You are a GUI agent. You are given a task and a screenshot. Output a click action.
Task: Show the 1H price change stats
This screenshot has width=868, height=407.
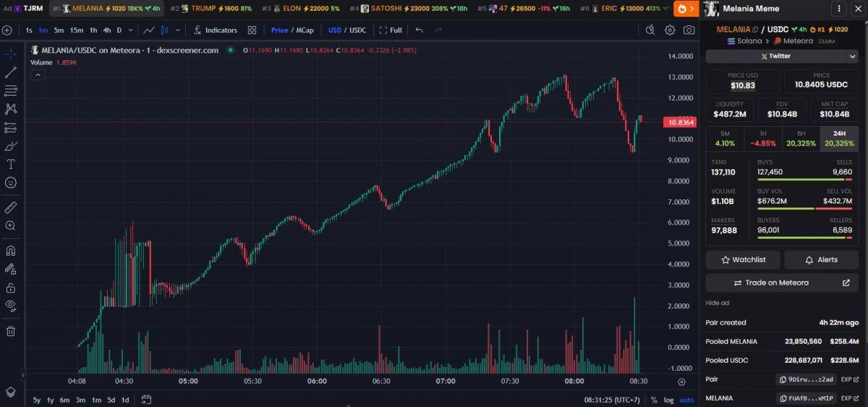763,138
